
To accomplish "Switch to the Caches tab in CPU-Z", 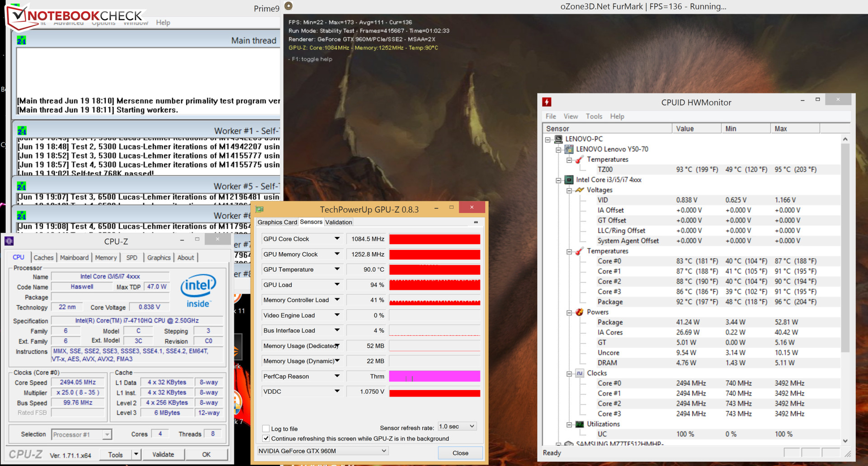I will click(x=43, y=258).
